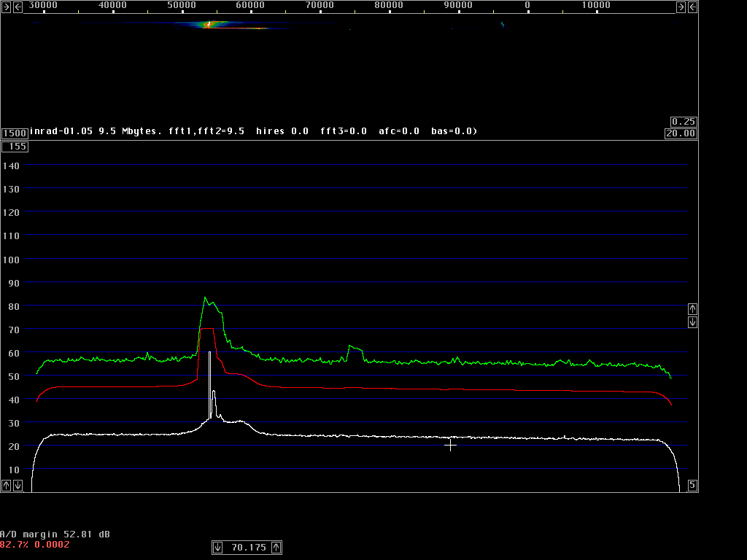Click the bright signal blob in the waterfall
Viewport: 747px width, 560px height.
[x=209, y=24]
